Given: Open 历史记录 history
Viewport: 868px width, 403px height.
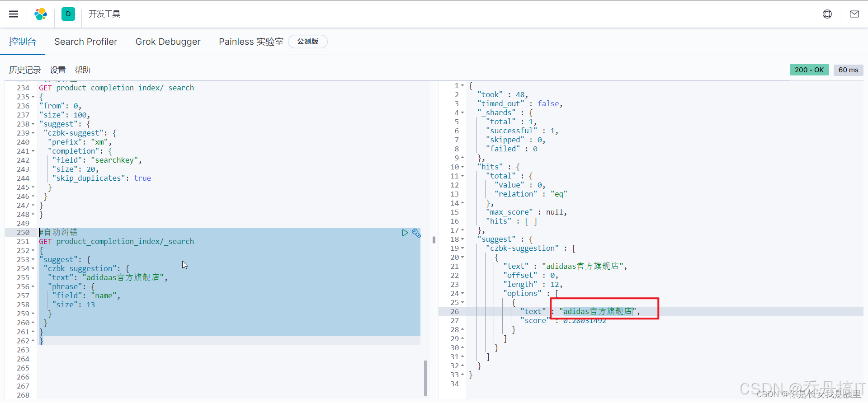Looking at the screenshot, I should [x=25, y=70].
